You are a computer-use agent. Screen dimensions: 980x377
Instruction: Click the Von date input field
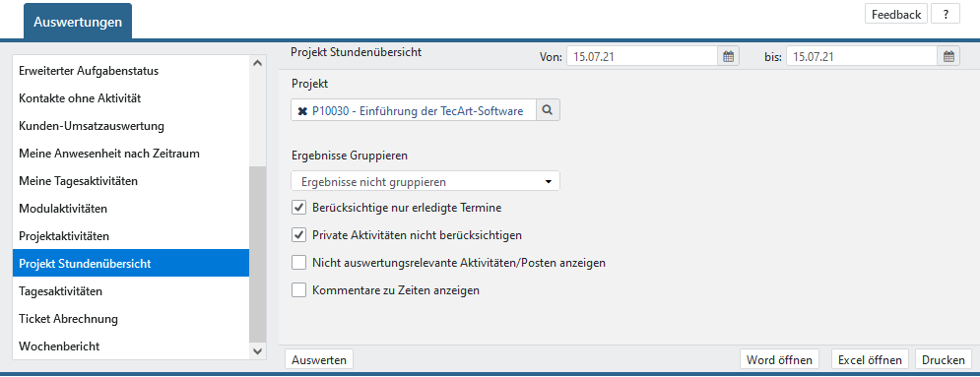pyautogui.click(x=642, y=57)
